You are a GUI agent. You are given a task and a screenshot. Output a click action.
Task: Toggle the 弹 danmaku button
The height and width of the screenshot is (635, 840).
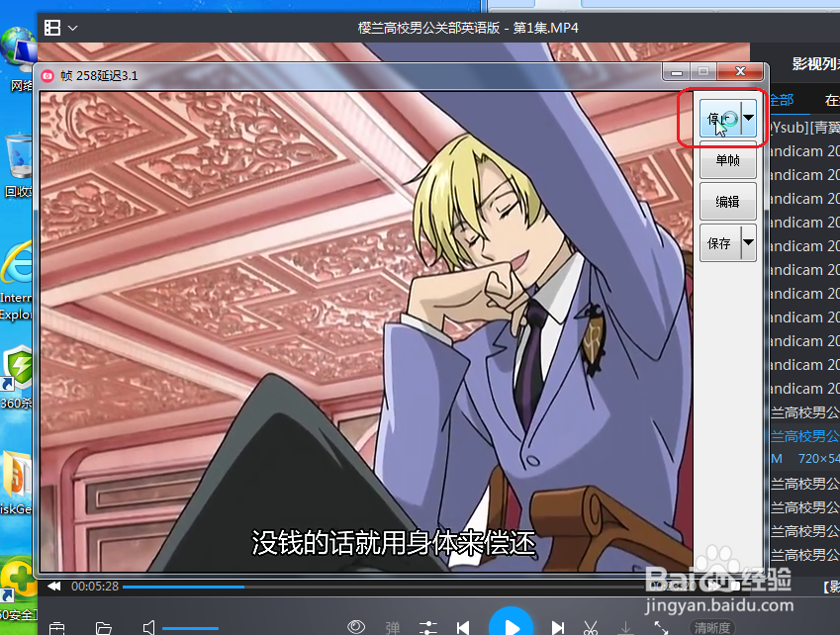click(x=392, y=627)
